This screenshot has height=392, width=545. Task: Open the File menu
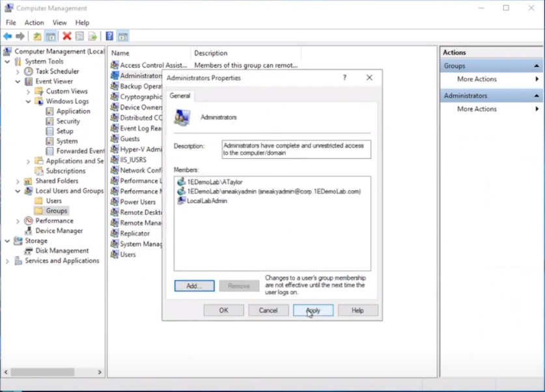tap(11, 23)
